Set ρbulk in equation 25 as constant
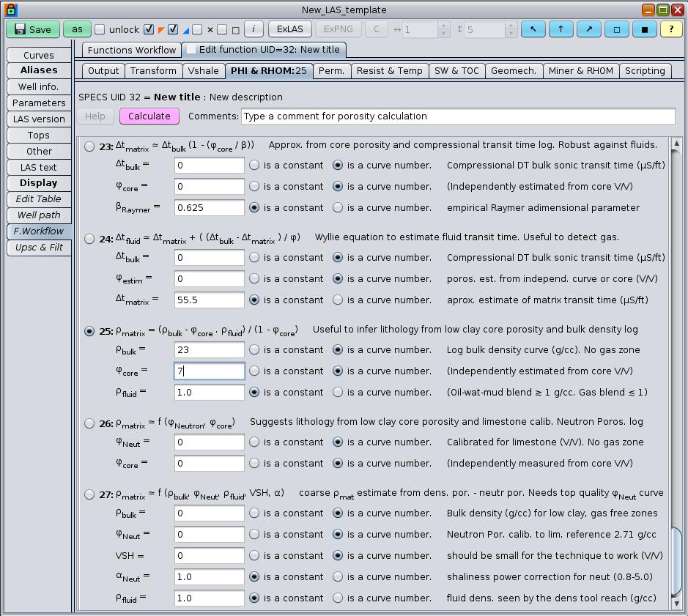This screenshot has height=616, width=688. 254,349
